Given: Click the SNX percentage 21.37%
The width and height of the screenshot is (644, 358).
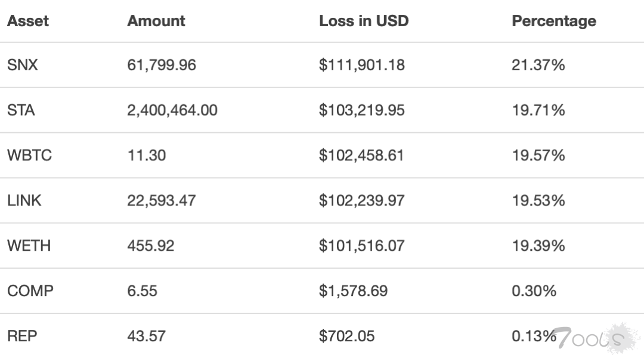Looking at the screenshot, I should tap(538, 65).
